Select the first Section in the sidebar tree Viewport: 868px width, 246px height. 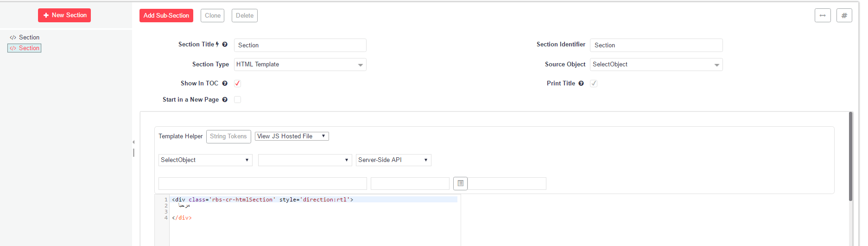29,38
